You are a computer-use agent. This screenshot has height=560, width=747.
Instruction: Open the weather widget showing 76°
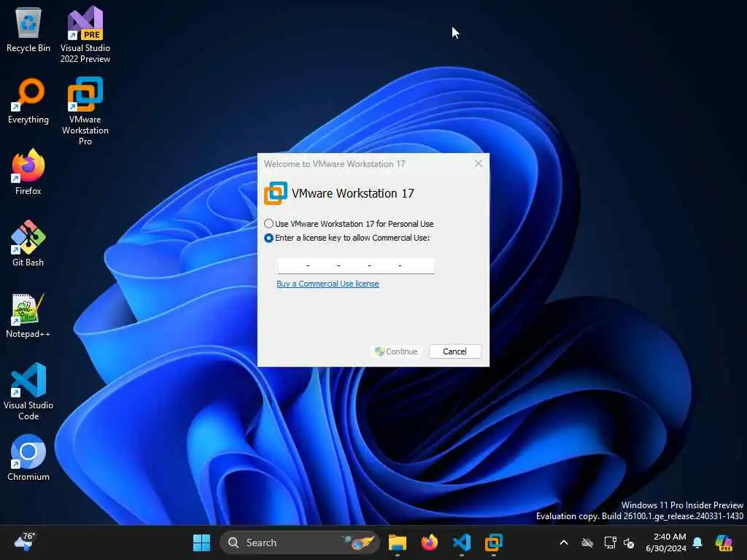coord(24,542)
